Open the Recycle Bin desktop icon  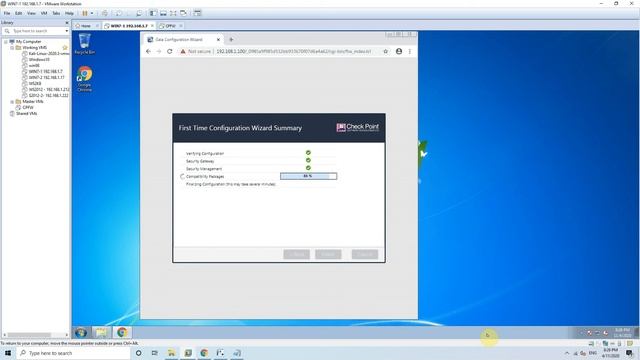coord(84,44)
